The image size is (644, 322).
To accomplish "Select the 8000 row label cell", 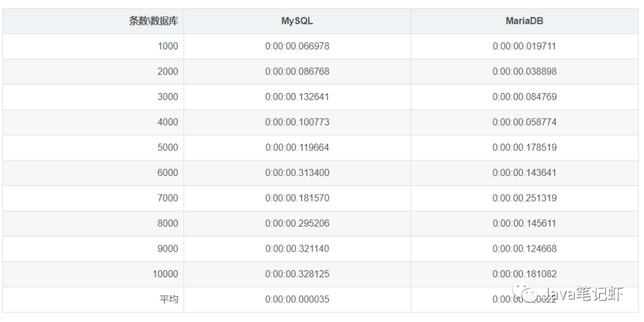I will [x=168, y=223].
